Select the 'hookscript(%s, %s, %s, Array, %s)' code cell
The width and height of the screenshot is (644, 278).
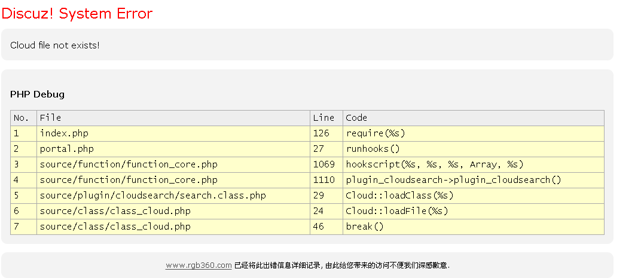[x=474, y=164]
